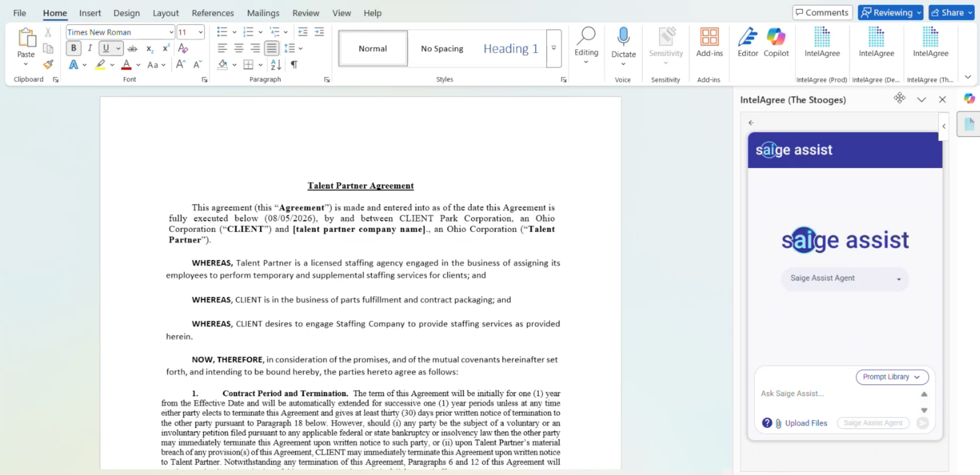Click the back arrow in IntelAgree panel
The width and height of the screenshot is (980, 475).
coord(751,123)
